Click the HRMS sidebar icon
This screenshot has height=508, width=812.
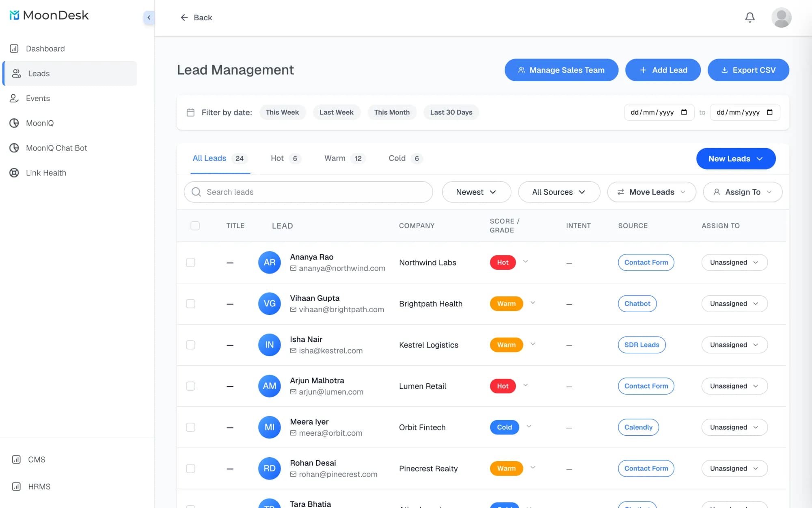click(x=16, y=486)
